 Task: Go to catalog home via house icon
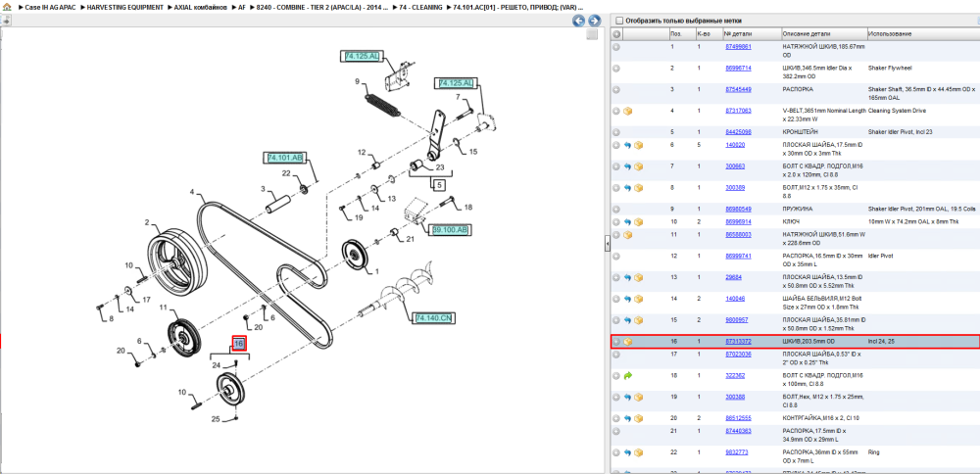click(6, 7)
